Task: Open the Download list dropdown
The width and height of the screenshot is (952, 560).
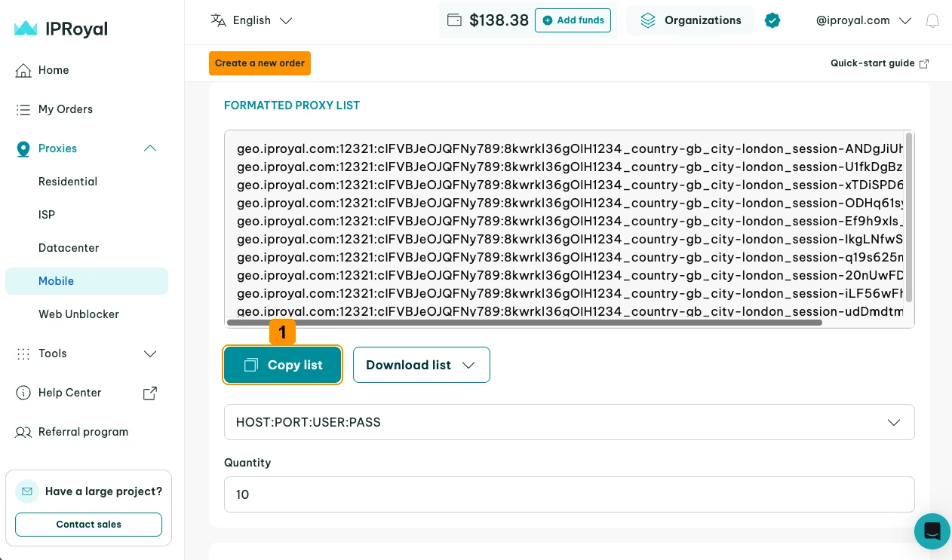Action: [x=422, y=365]
